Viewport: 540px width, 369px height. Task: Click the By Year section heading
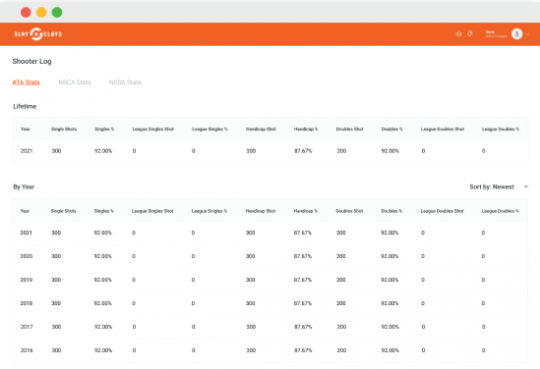point(24,187)
